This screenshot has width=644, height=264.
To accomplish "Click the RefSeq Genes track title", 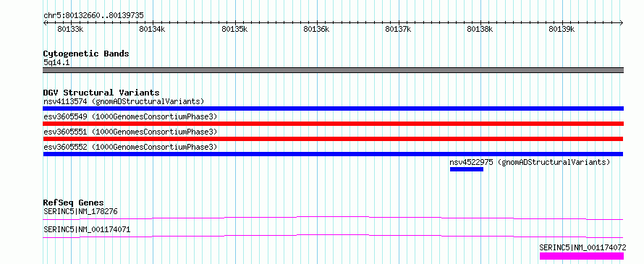I will 74,203.
